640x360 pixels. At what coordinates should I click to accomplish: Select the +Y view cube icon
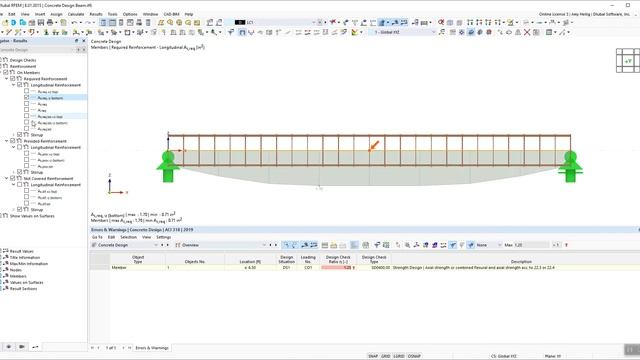point(628,61)
